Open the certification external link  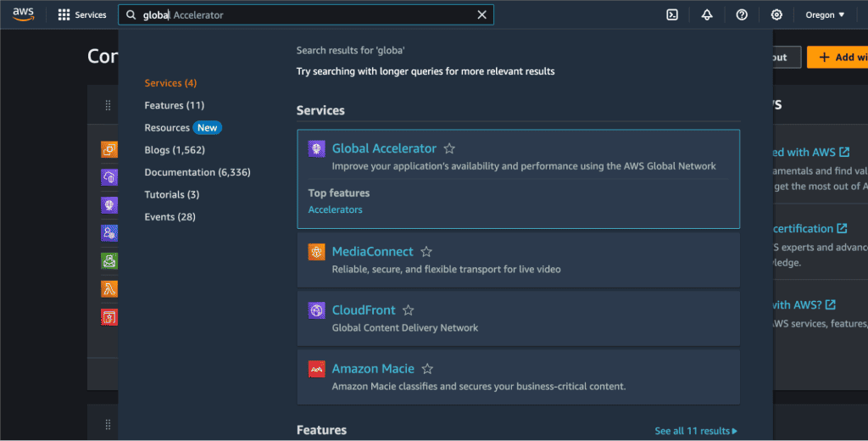point(810,228)
